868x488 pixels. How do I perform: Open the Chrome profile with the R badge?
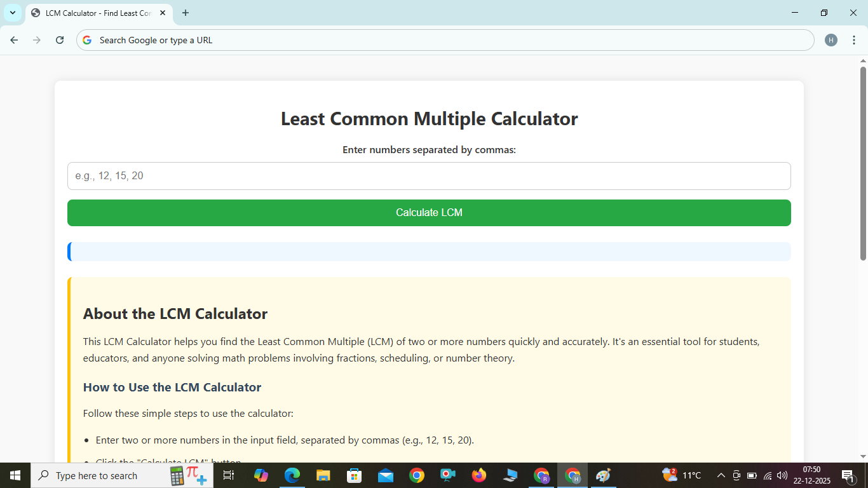click(x=541, y=475)
